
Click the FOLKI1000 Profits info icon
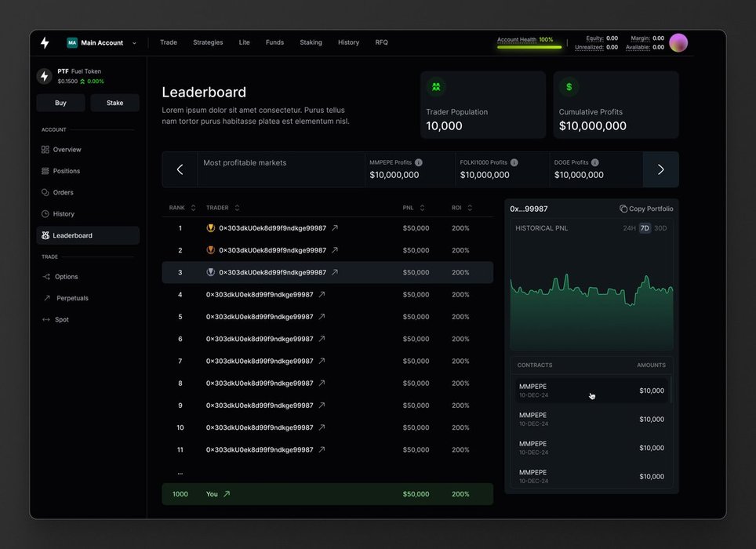pos(514,162)
